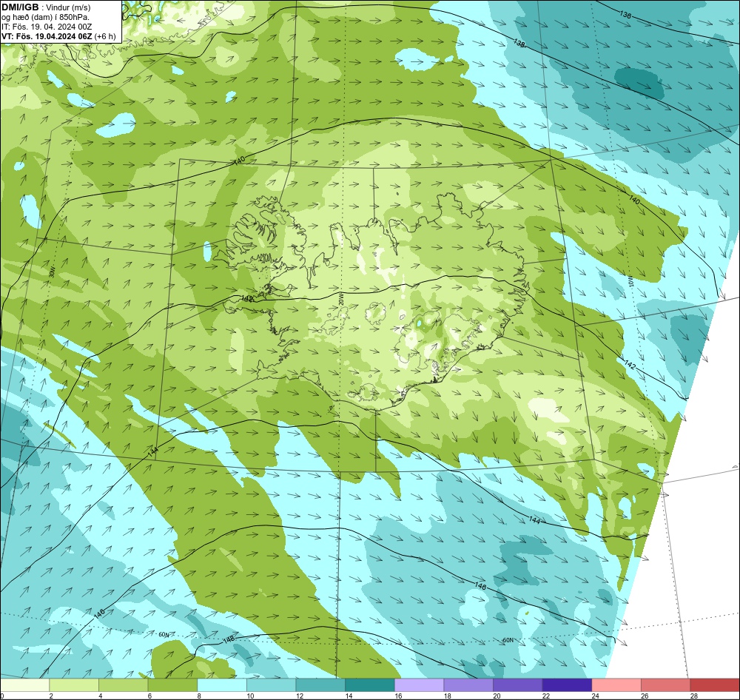Click the 'Vindur (m/s)' header text
This screenshot has height=700, width=740.
69,7
